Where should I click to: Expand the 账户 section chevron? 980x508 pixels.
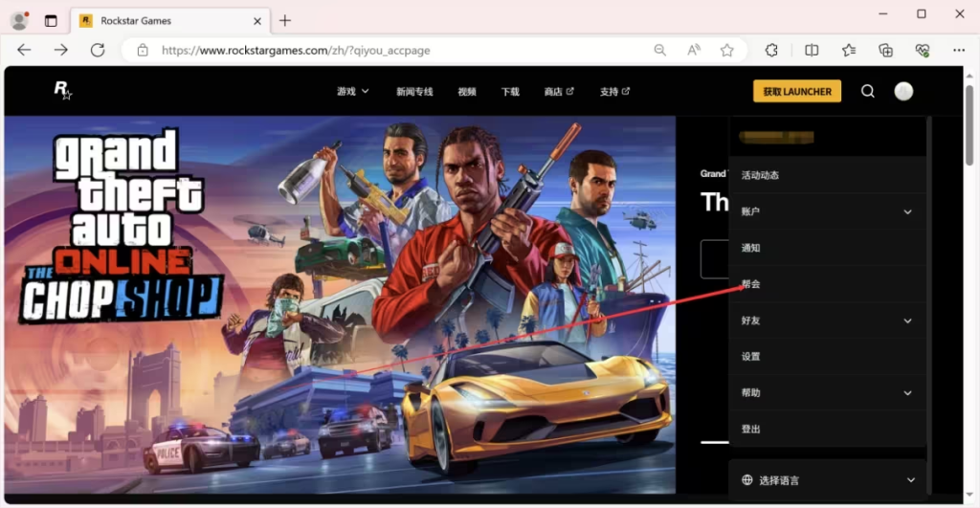(x=907, y=211)
